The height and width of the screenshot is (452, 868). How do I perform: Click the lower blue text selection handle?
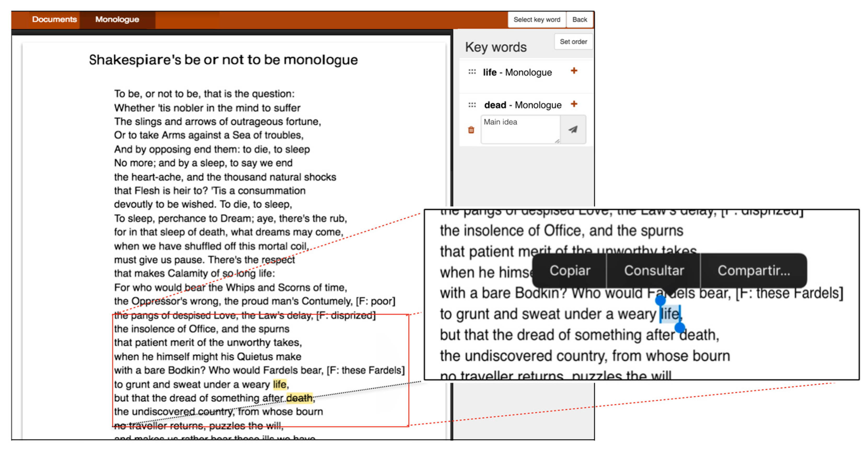coord(680,327)
